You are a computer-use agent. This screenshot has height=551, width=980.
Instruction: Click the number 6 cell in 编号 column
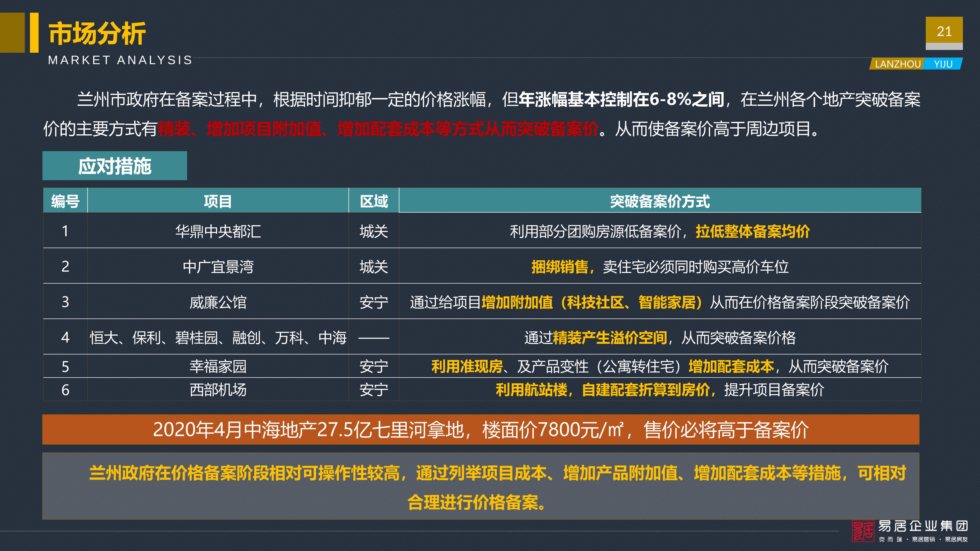(65, 389)
